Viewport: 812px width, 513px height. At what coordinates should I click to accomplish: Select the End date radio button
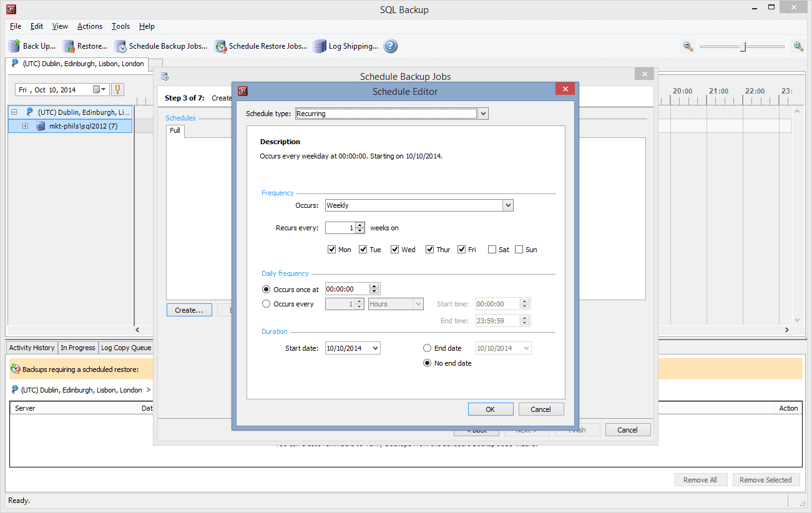coord(427,348)
